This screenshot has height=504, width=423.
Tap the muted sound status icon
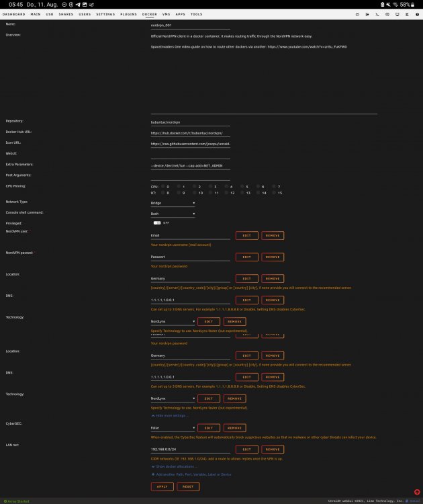(x=388, y=5)
